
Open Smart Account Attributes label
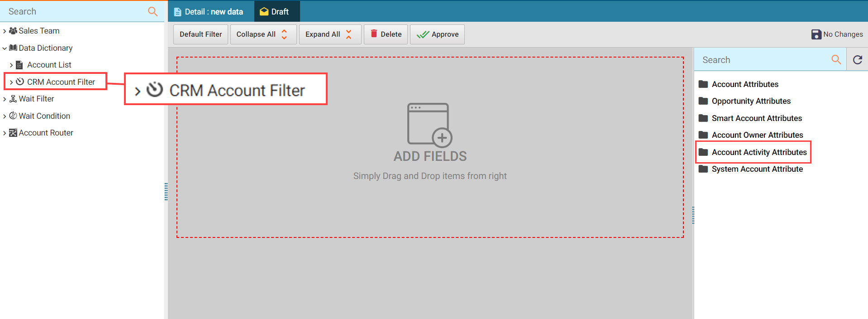point(757,118)
